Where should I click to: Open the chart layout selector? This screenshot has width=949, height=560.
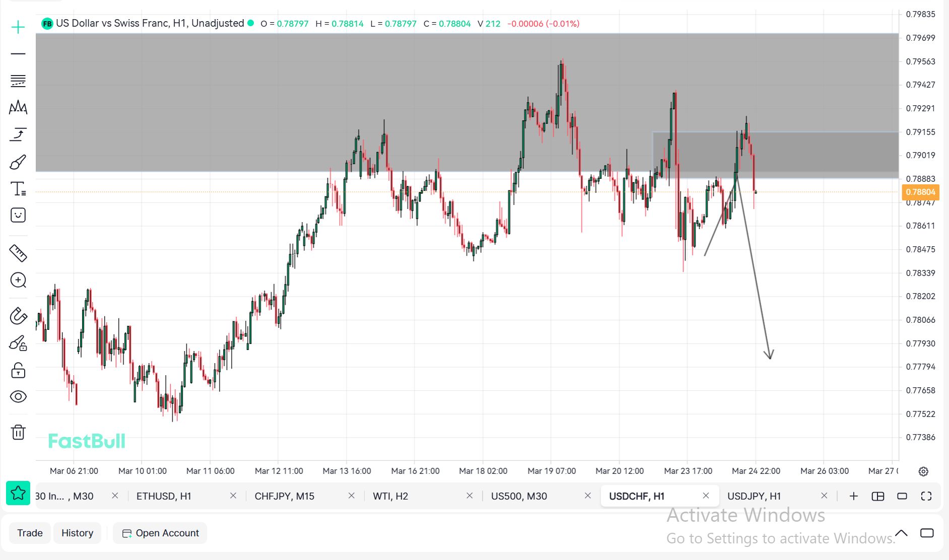[878, 496]
